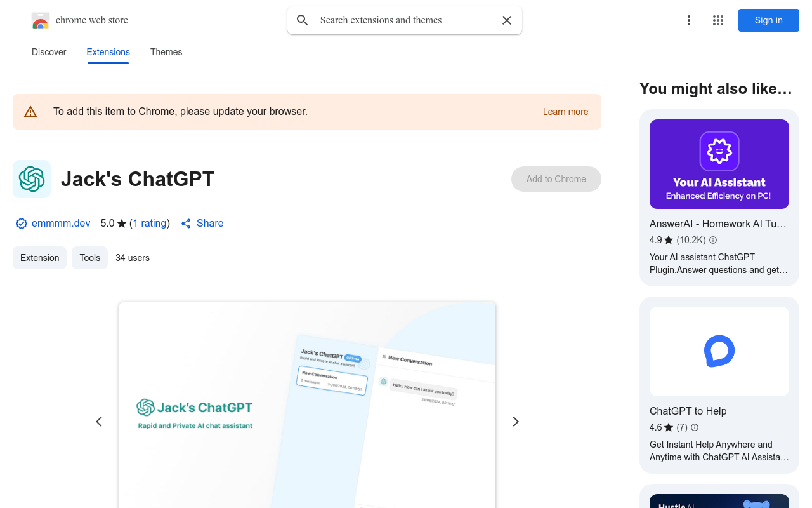Click the Jack's ChatGPT title heading
The height and width of the screenshot is (508, 812).
tap(138, 179)
